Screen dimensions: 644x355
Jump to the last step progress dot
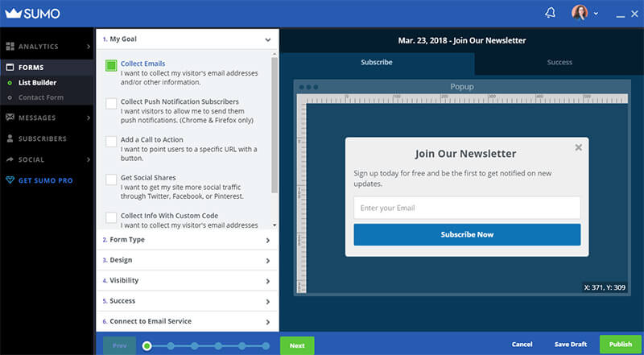click(x=266, y=346)
